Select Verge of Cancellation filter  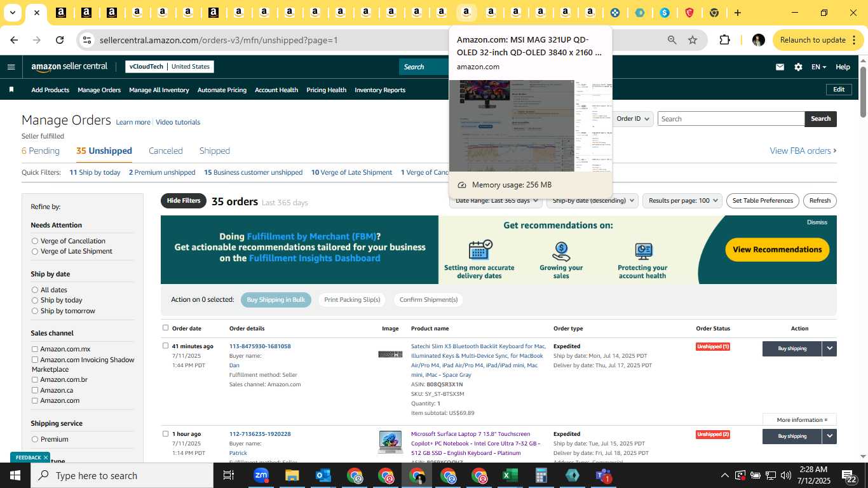click(x=35, y=241)
